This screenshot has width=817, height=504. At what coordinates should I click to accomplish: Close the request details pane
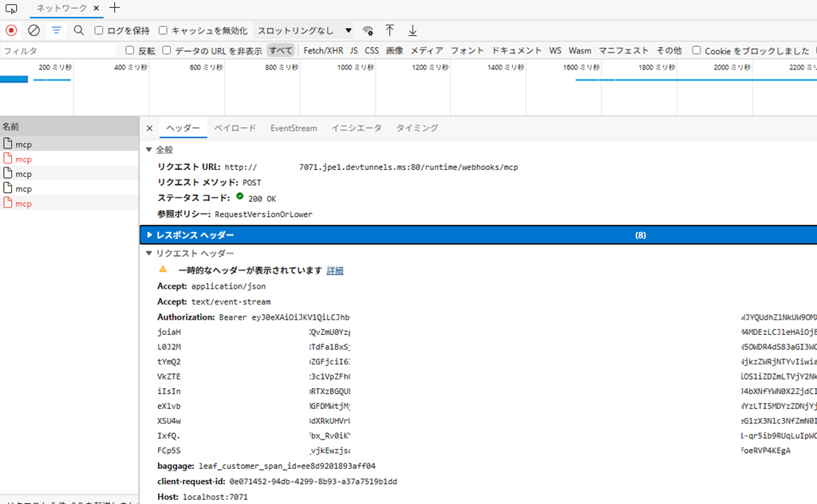(x=149, y=128)
